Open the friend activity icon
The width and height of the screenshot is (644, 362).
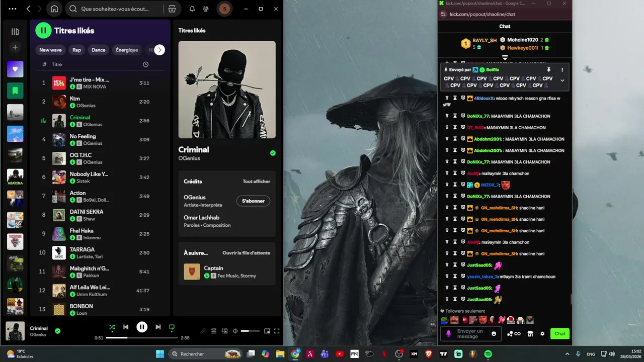click(x=206, y=9)
